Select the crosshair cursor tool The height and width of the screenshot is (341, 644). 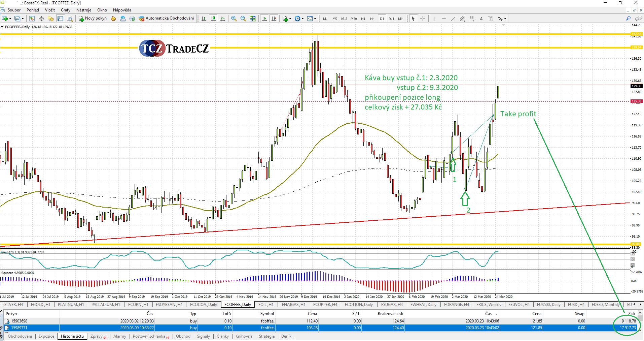pos(423,19)
